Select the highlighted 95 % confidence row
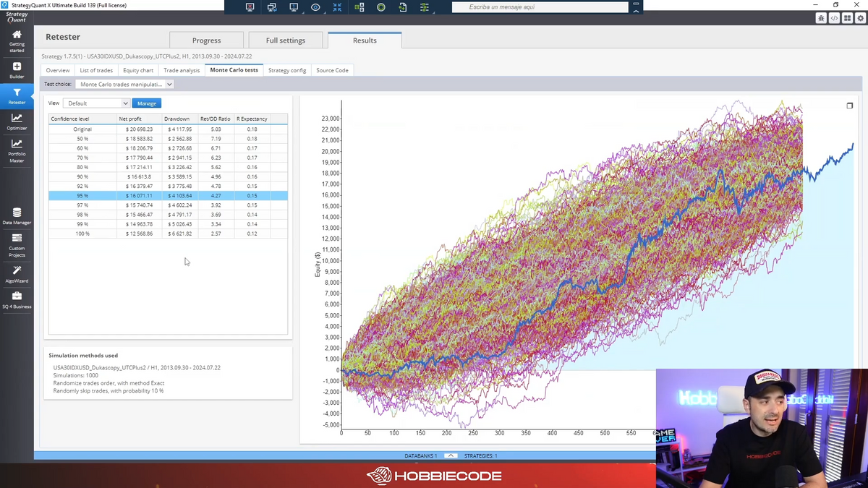The image size is (868, 488). point(168,196)
